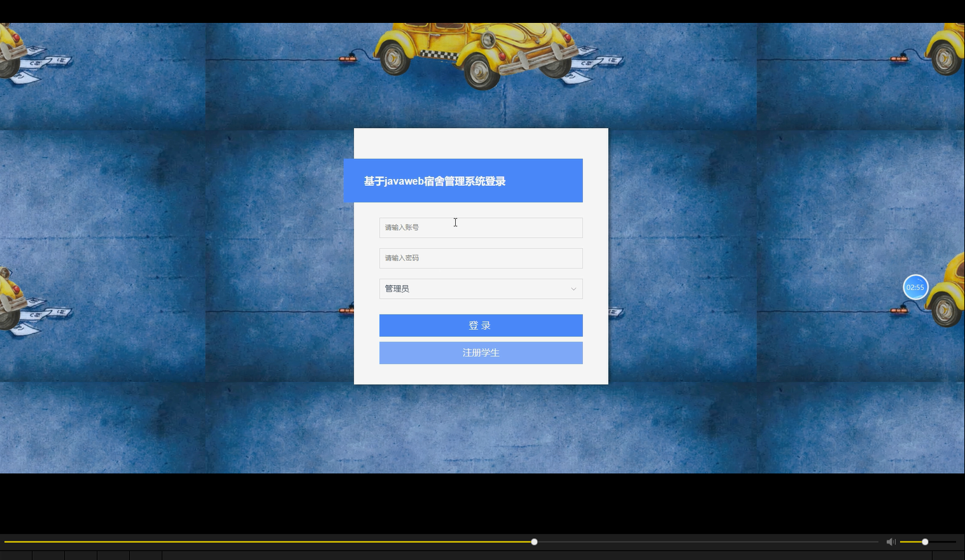Expand the role dropdown via its chevron arrow
This screenshot has width=965, height=560.
(572, 288)
